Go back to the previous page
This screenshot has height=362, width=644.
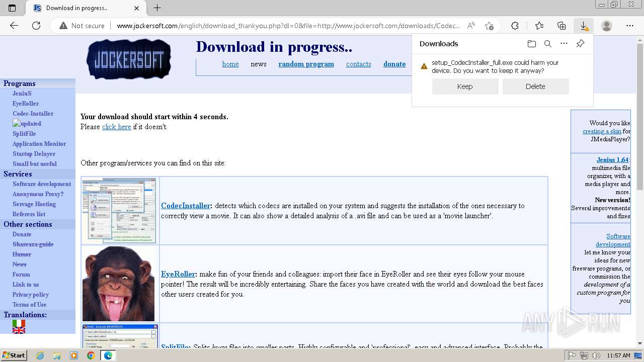click(14, 26)
